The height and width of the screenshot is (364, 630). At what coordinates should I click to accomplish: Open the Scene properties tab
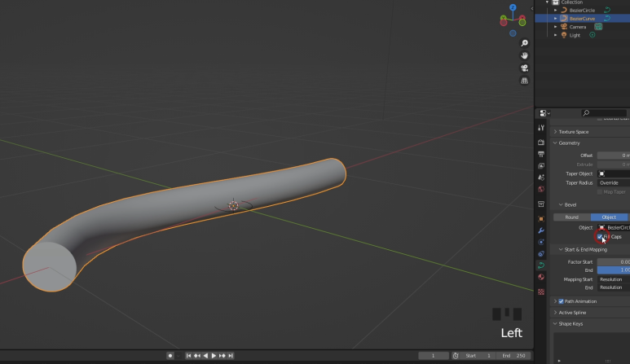pyautogui.click(x=541, y=178)
